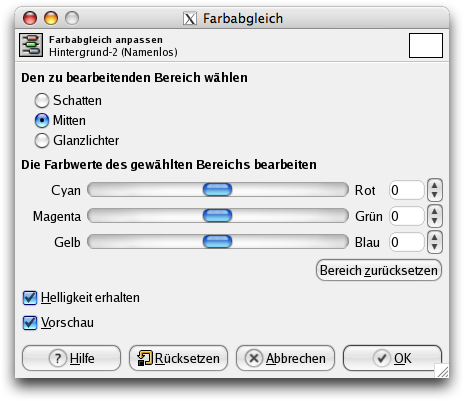
Task: Click the yellow minimize window button
Action: (x=51, y=18)
